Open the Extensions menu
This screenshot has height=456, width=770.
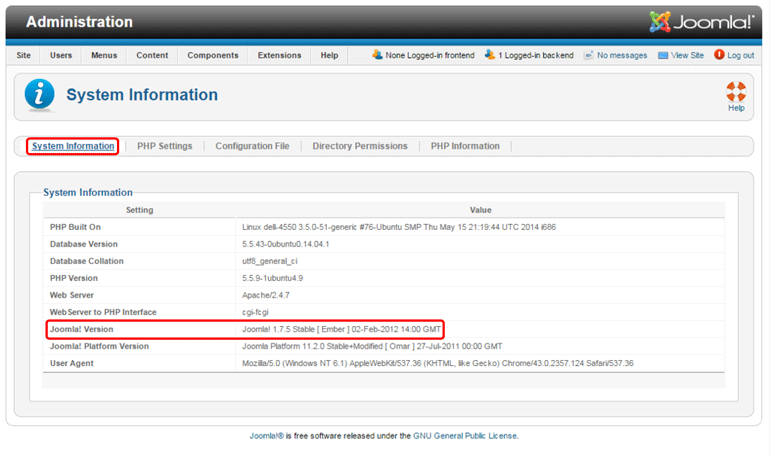point(279,56)
